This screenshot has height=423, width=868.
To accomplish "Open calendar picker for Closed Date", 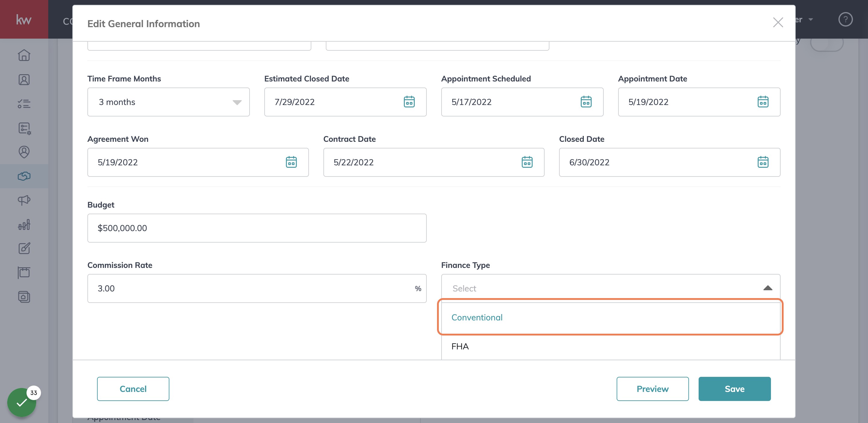I will (x=763, y=162).
